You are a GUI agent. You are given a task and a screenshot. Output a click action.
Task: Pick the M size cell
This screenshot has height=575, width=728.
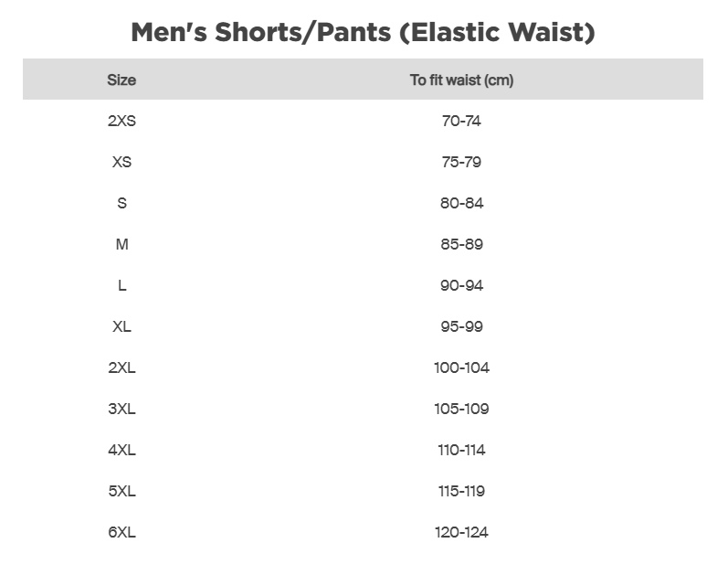point(121,244)
